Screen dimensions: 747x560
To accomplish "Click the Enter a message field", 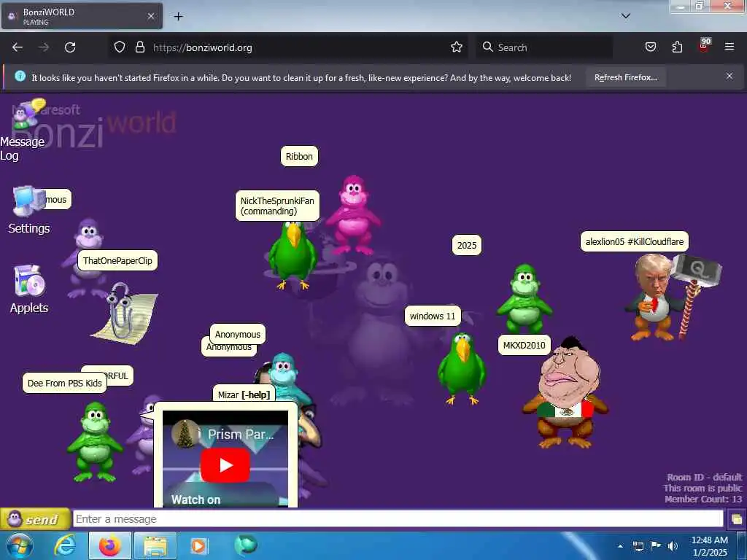I will tap(398, 519).
